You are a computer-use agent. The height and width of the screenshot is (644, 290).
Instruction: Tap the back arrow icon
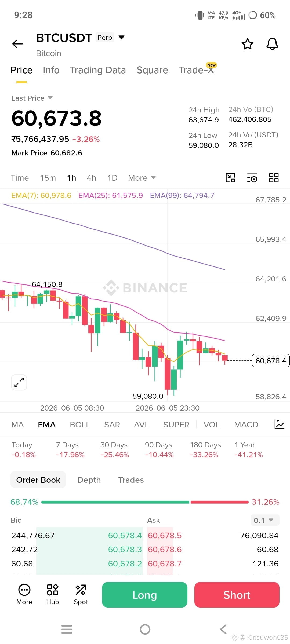[18, 44]
